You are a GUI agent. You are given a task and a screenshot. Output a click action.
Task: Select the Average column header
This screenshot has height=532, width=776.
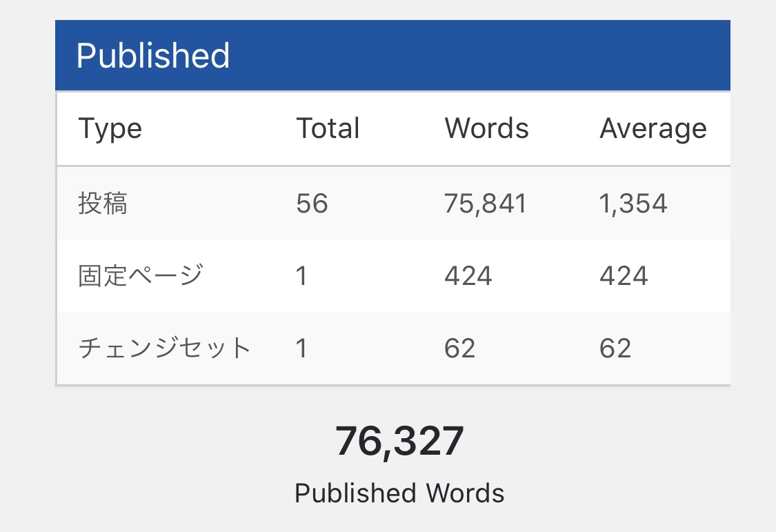pos(653,130)
